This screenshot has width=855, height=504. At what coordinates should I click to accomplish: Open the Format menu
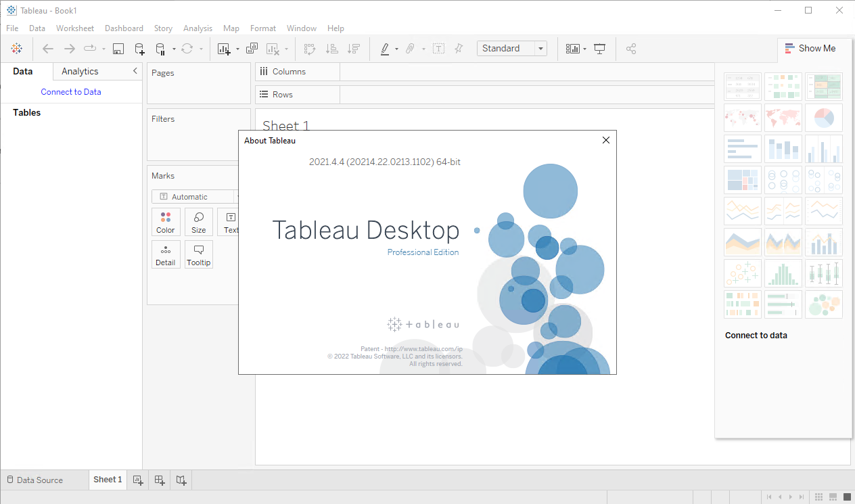click(x=263, y=28)
